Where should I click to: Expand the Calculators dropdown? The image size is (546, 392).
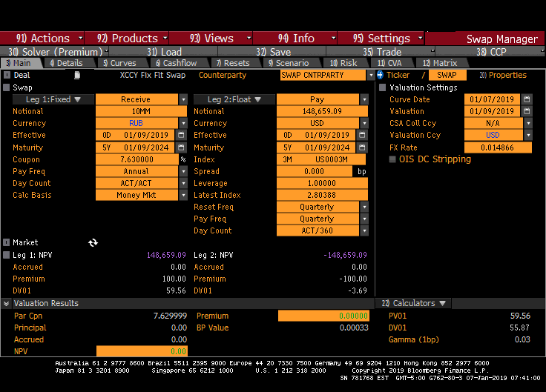413,303
